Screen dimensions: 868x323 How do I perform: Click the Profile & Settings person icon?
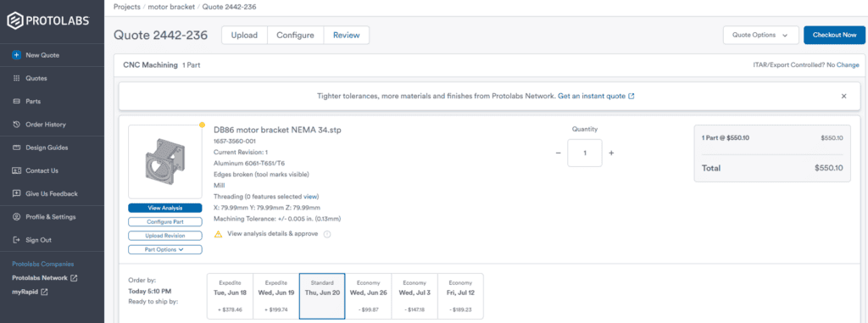tap(16, 217)
